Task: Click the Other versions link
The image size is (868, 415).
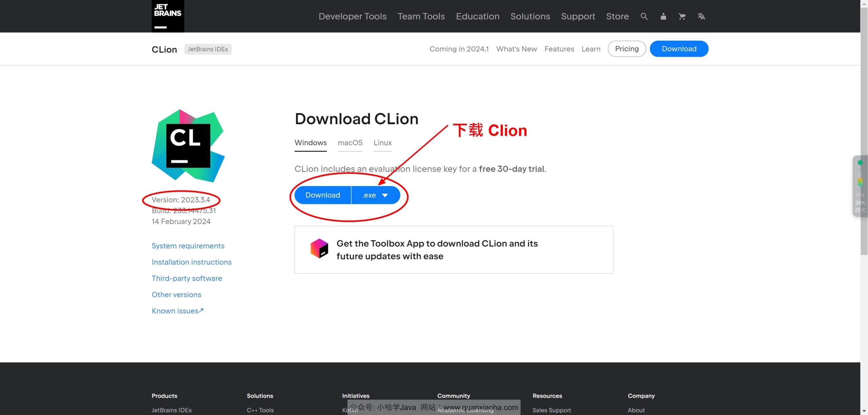Action: (176, 294)
